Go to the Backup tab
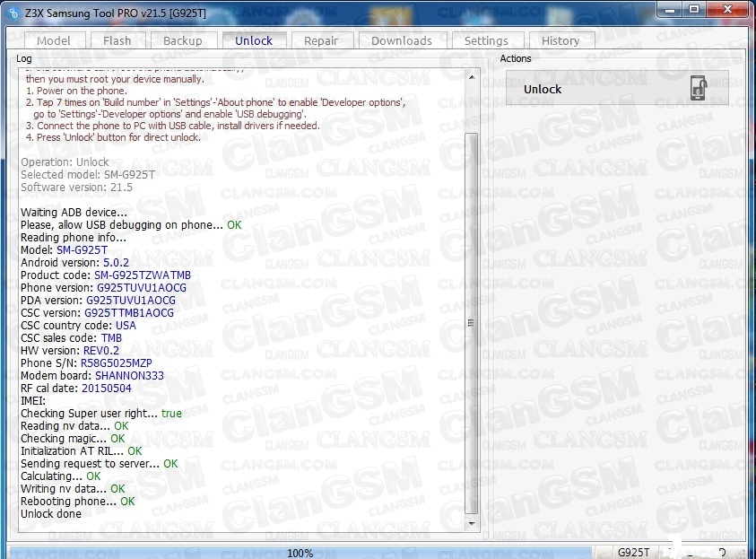 [183, 41]
